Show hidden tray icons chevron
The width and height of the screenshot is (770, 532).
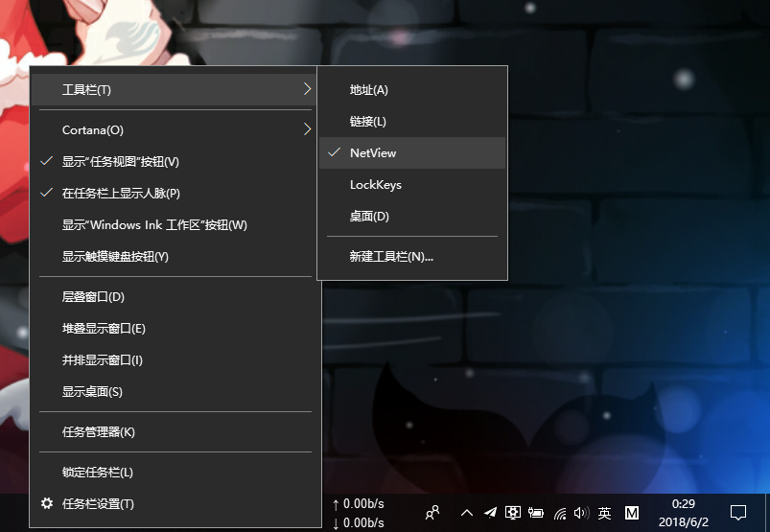click(x=467, y=514)
